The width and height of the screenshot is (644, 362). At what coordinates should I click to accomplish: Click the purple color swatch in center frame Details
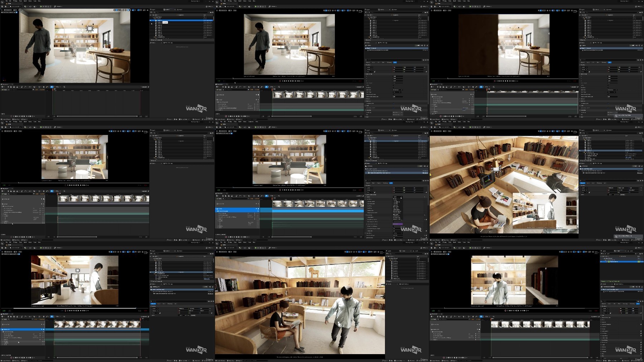point(398,224)
